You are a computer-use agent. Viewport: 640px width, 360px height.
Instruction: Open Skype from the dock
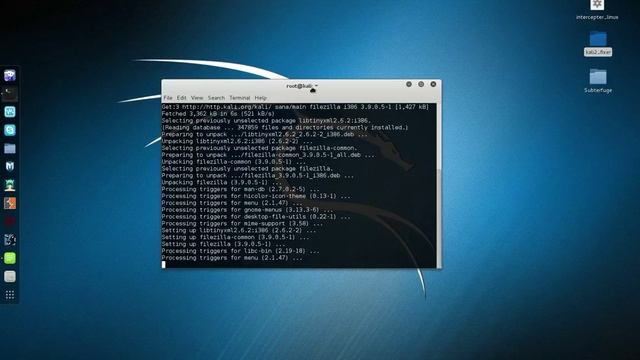10,130
